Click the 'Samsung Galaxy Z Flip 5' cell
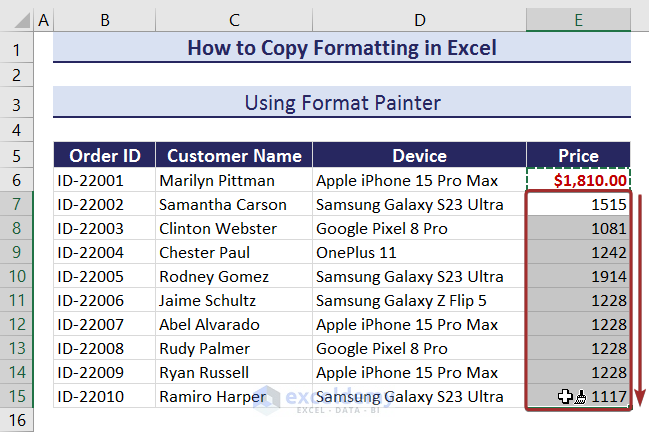Screen dimensions: 649x432 click(x=419, y=301)
